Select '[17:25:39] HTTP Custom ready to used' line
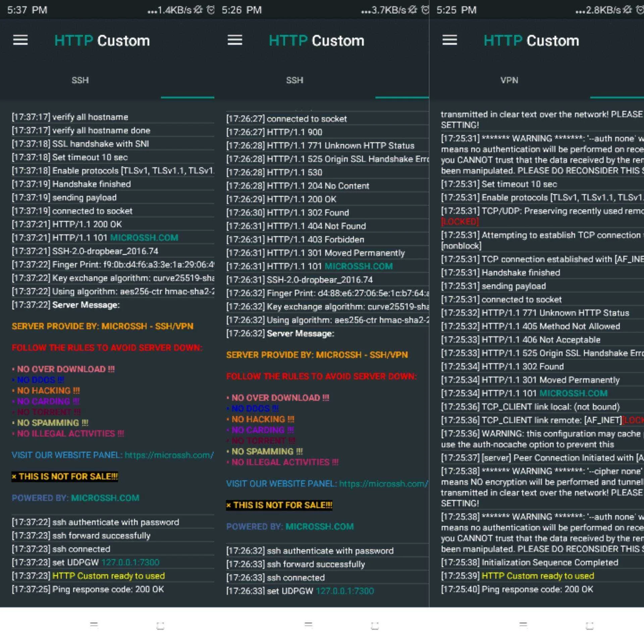Viewport: 644px width, 644px height. 518,576
